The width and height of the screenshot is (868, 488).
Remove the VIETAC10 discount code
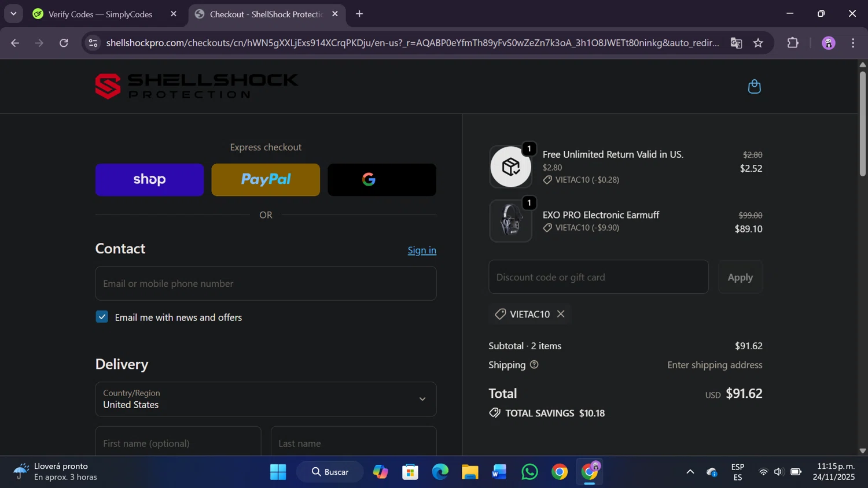[x=561, y=314]
